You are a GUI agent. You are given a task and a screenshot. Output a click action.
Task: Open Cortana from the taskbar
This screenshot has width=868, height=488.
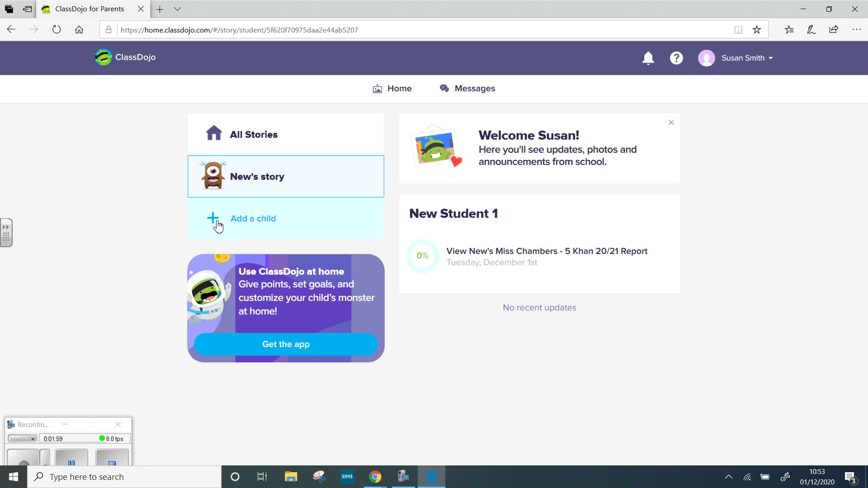[235, 477]
